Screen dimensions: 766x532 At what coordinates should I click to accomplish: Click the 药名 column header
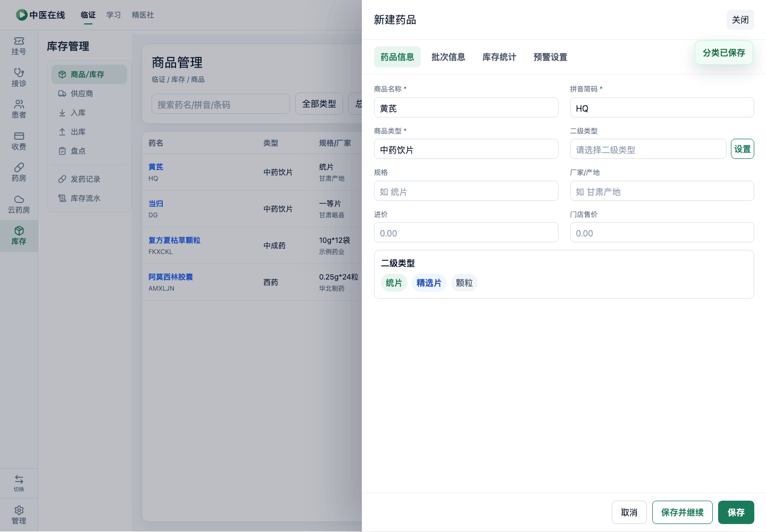[156, 143]
